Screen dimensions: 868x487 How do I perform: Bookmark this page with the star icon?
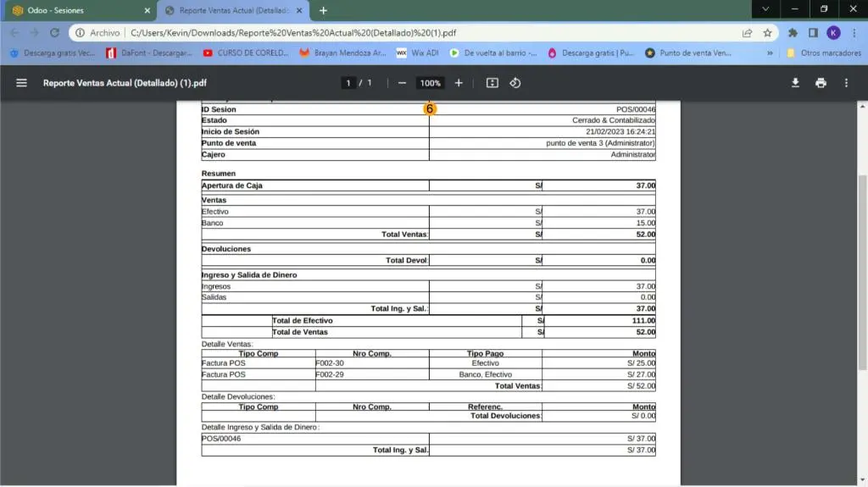767,33
